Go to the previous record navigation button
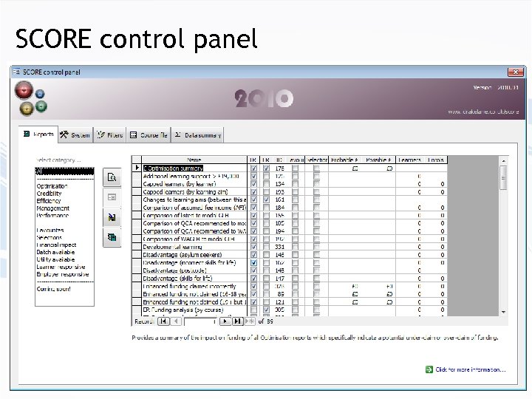 pyautogui.click(x=176, y=321)
